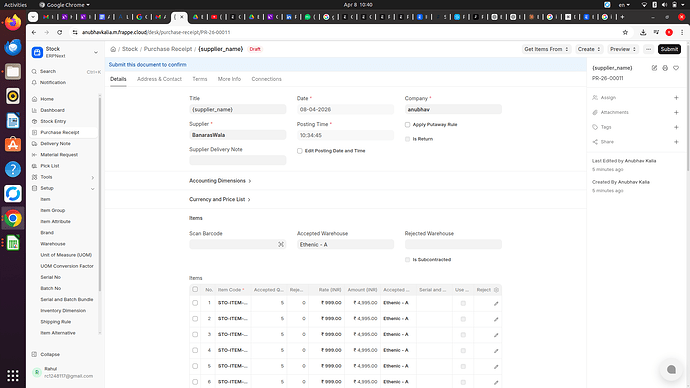Open Delivery Note in the sidebar

[x=63, y=144]
